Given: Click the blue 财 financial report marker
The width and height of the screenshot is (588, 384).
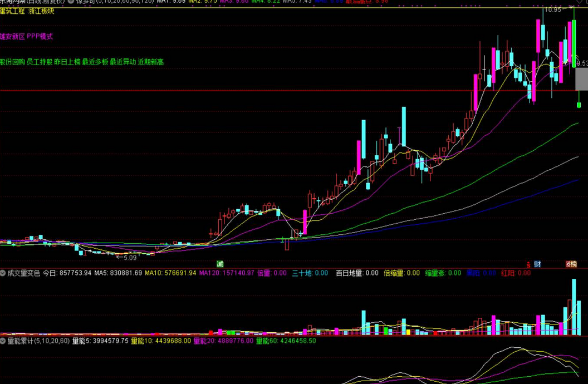Looking at the screenshot, I should click(537, 264).
